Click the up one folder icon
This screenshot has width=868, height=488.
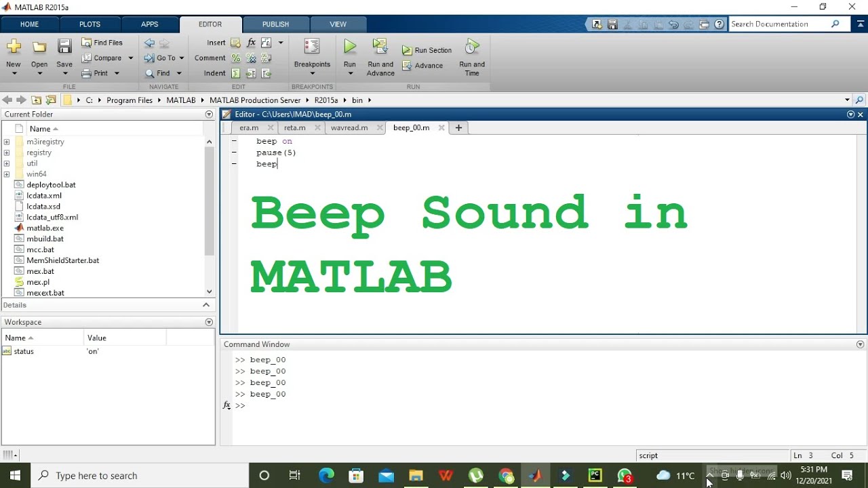(x=37, y=100)
